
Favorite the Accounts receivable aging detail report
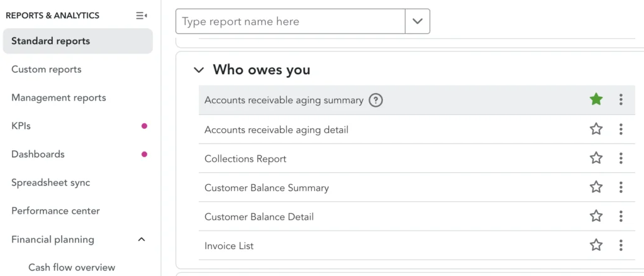coord(596,129)
